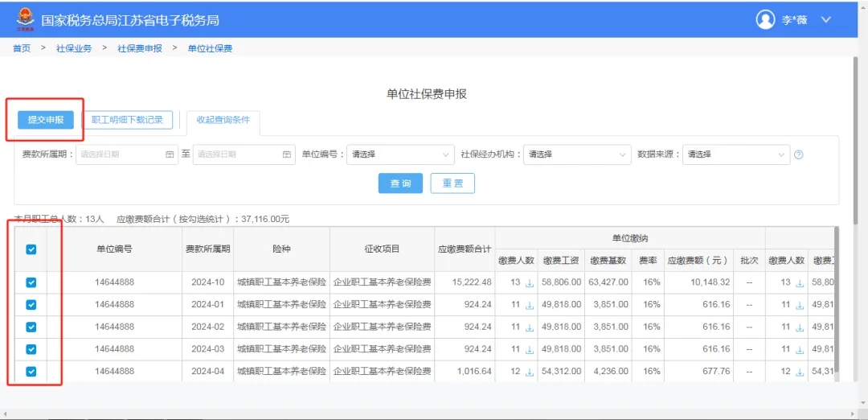Toggle the select-all header checkbox
The image size is (868, 420).
[31, 249]
